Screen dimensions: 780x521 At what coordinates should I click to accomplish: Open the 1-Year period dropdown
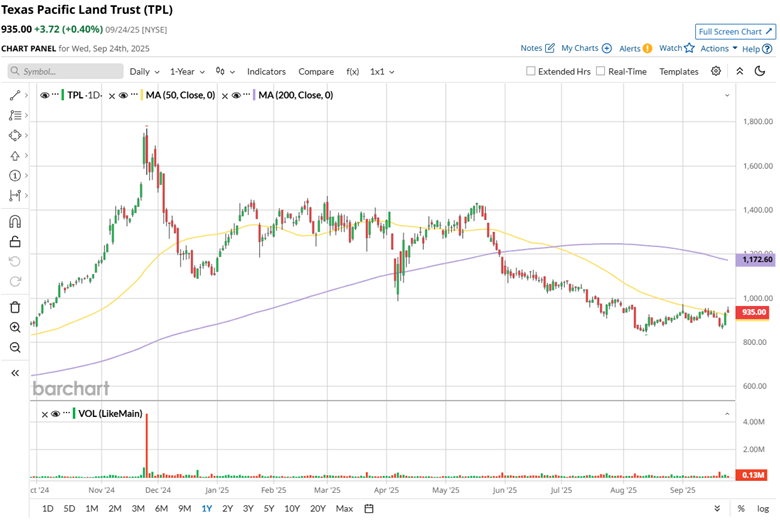pyautogui.click(x=187, y=72)
